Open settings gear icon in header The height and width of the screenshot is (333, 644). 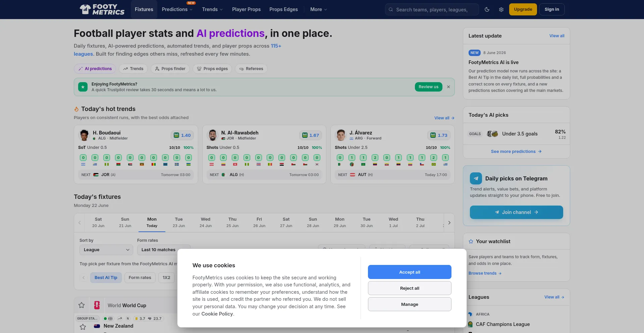pos(501,9)
